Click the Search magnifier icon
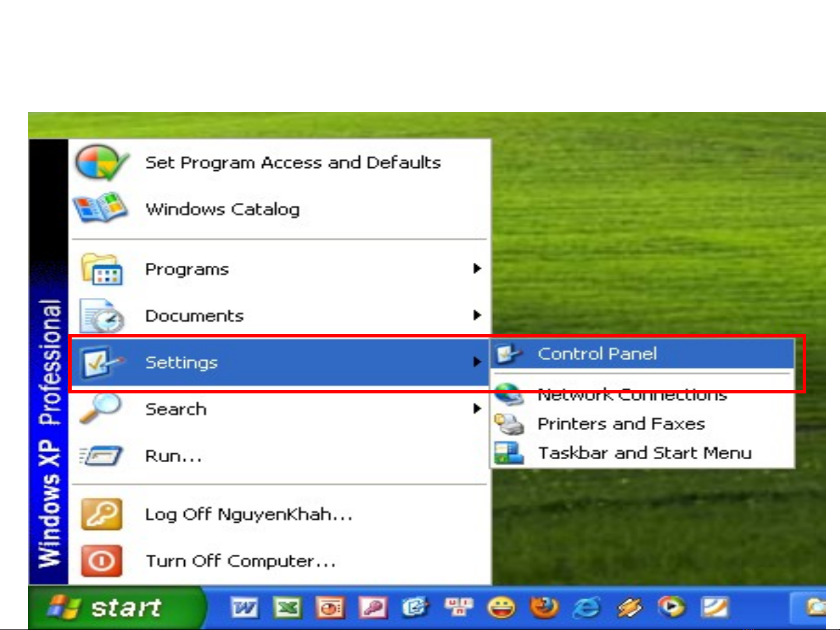The image size is (840, 630). (x=100, y=409)
